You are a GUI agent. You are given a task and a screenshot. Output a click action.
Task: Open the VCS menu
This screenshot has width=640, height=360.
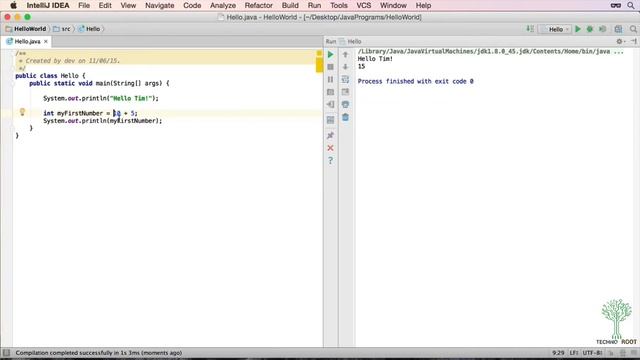point(364,5)
